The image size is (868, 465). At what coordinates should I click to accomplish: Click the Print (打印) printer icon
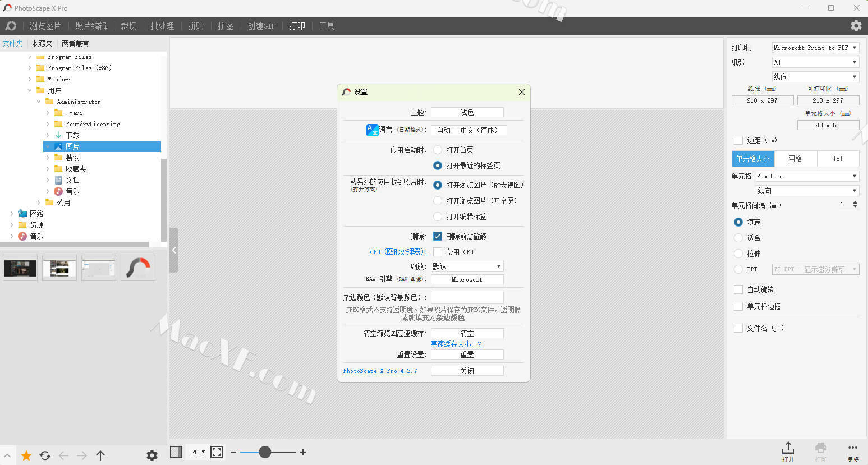pyautogui.click(x=821, y=452)
